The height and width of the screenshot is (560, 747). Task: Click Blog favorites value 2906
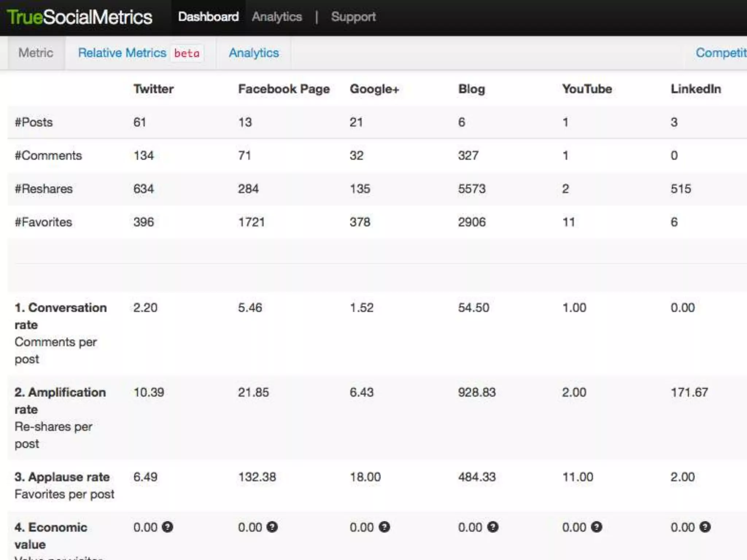[472, 222]
